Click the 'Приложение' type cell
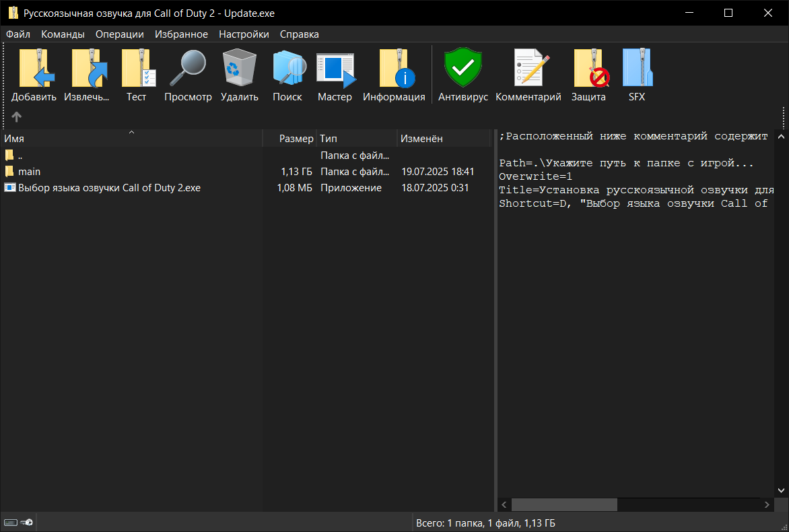Screen dimensions: 789x532 (351, 188)
